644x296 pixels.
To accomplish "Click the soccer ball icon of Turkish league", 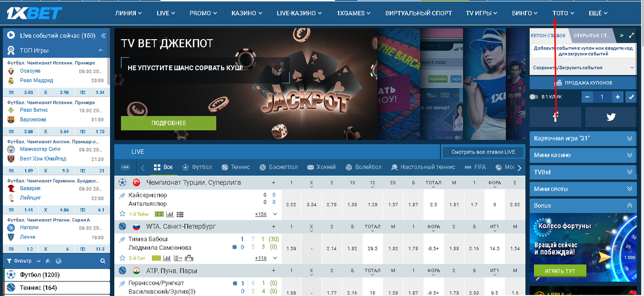I will coord(123,182).
